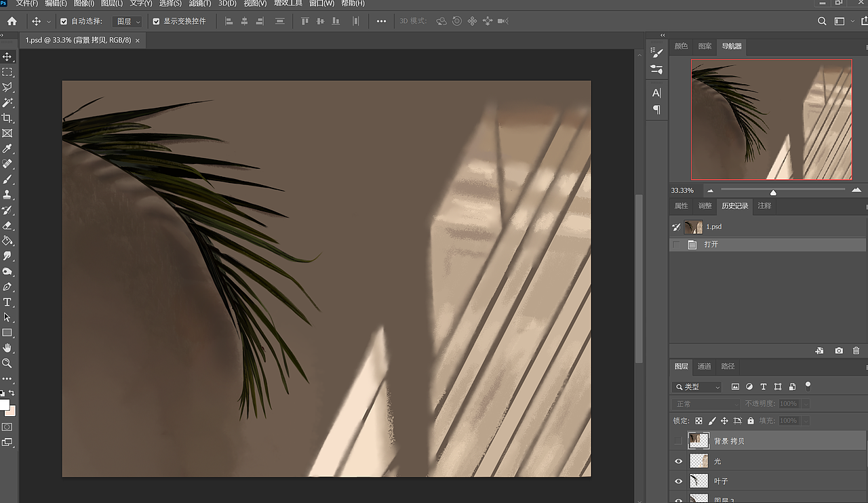Lock transparent pixels of layer
The height and width of the screenshot is (503, 868).
(x=698, y=420)
